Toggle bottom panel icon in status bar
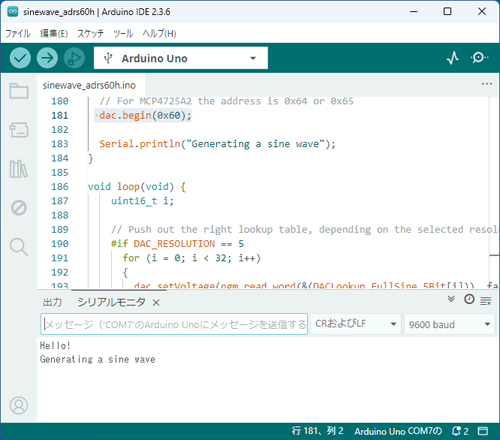Image resolution: width=500 pixels, height=440 pixels. (x=483, y=431)
